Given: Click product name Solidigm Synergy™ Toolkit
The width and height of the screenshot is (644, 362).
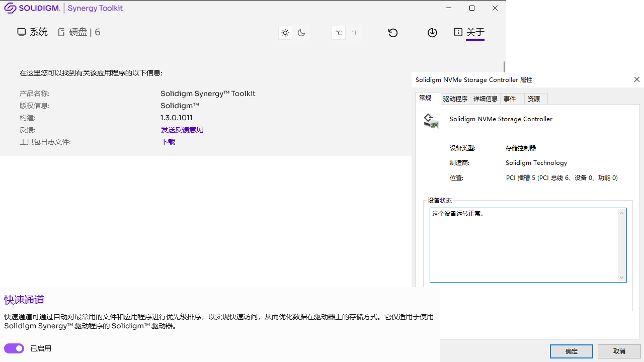Looking at the screenshot, I should pos(208,94).
